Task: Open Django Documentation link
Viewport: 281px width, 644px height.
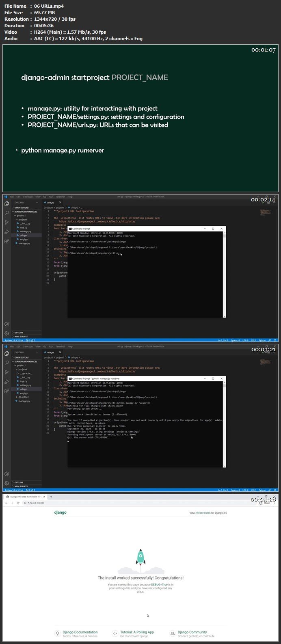Action: [80, 632]
